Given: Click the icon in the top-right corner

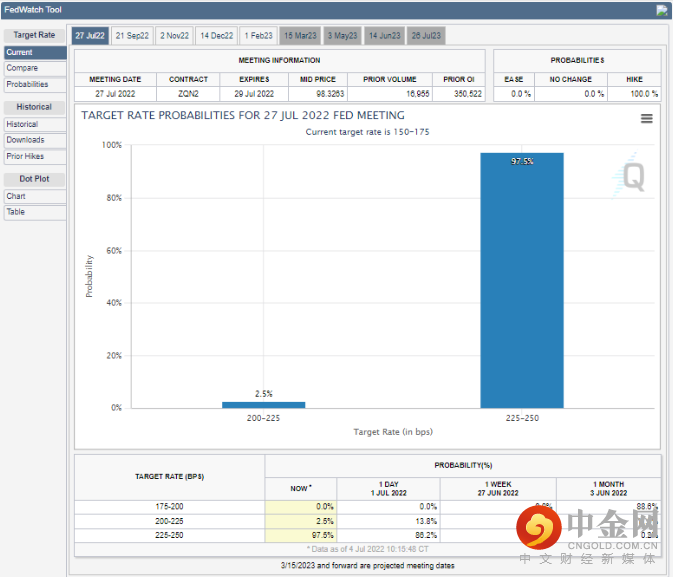Looking at the screenshot, I should point(661,10).
